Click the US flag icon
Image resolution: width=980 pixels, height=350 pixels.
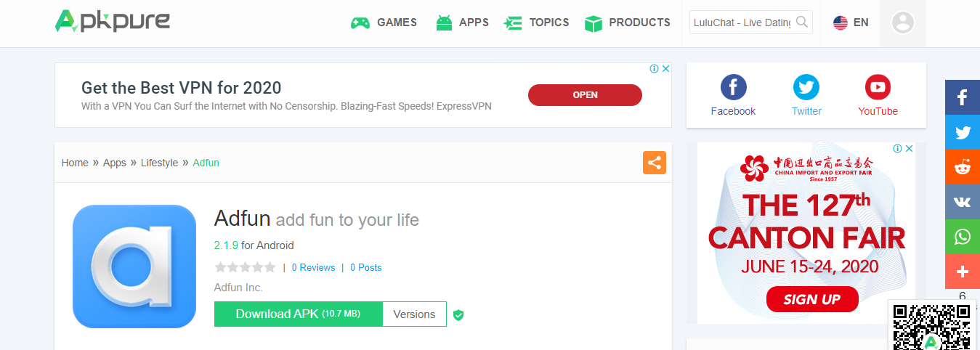(x=841, y=23)
